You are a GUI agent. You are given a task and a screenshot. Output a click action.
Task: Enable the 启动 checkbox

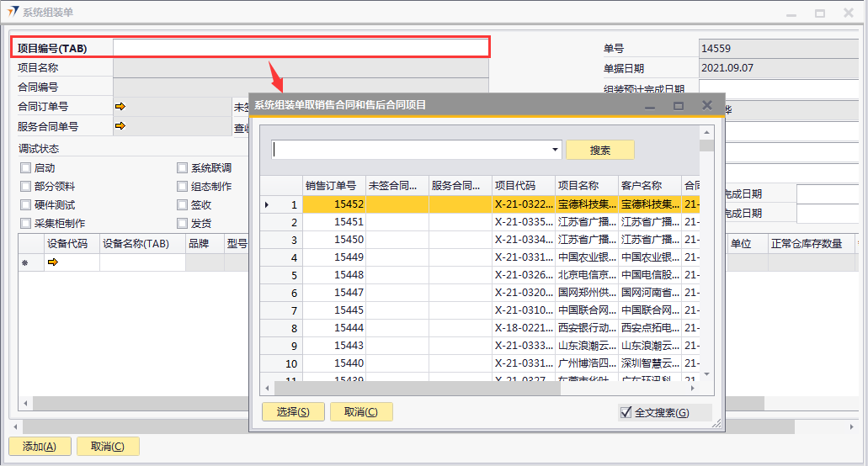[x=26, y=168]
